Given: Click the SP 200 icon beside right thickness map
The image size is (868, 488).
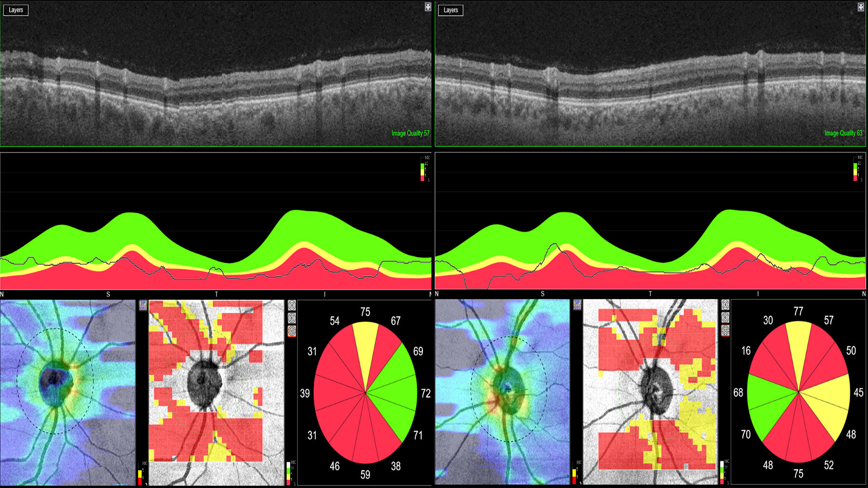Looking at the screenshot, I should pos(577,305).
